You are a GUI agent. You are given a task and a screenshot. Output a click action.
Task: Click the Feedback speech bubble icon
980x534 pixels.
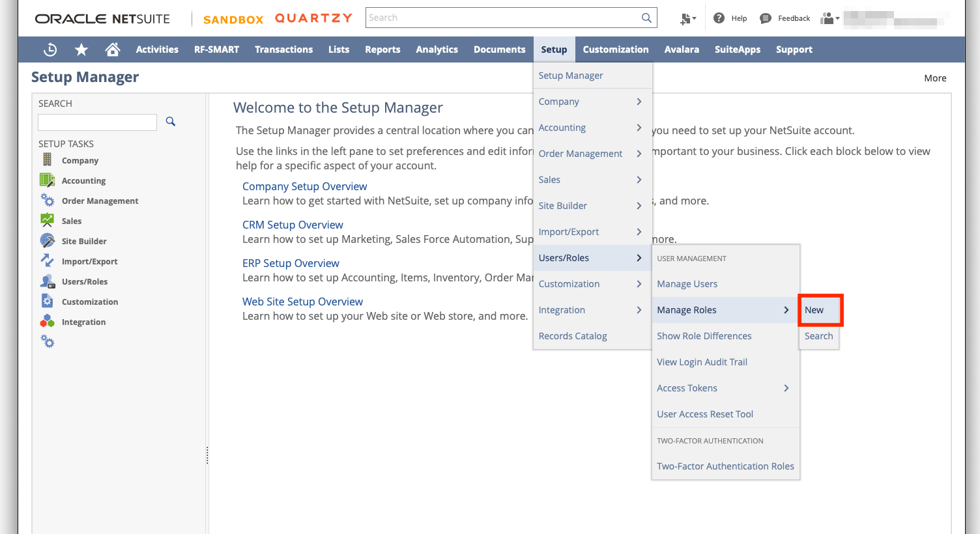[x=766, y=18]
